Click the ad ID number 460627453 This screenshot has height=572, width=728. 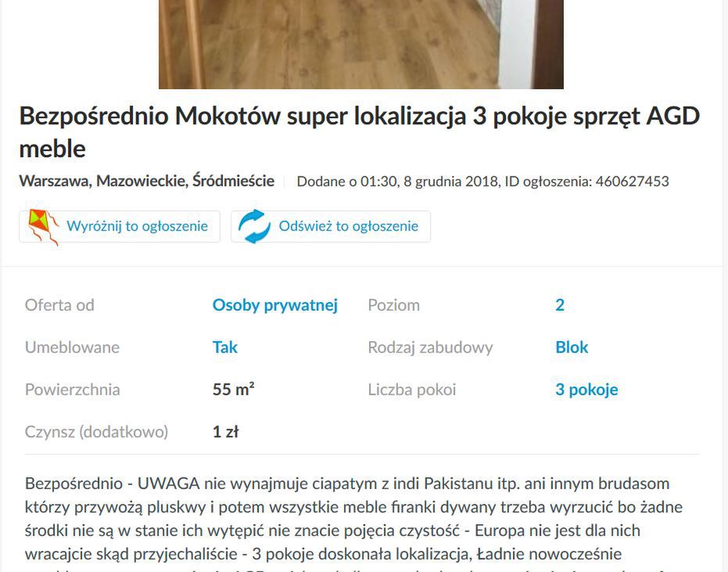point(632,182)
